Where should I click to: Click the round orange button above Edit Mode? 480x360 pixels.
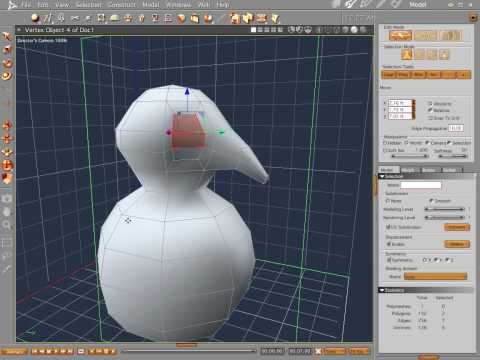(x=473, y=17)
